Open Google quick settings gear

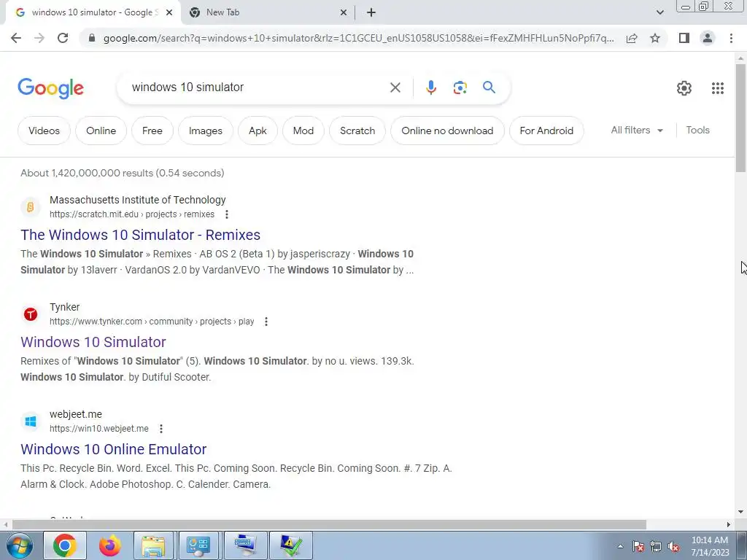coord(684,88)
